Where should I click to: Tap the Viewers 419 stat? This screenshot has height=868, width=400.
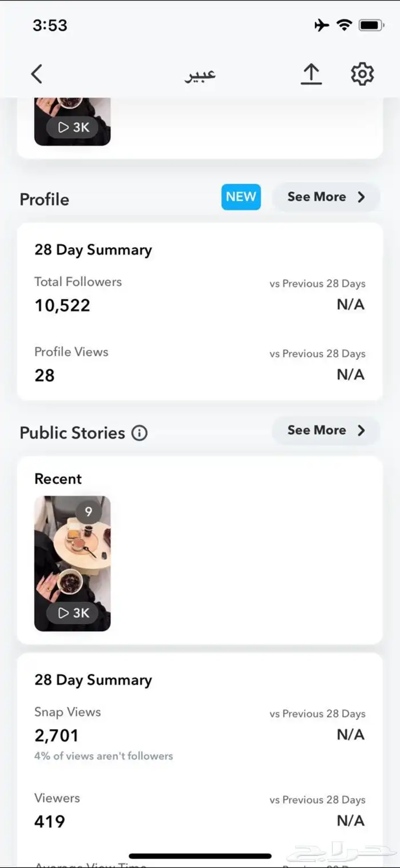50,822
